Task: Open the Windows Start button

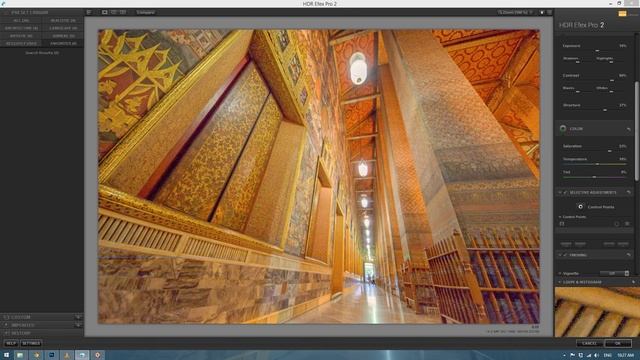Action: pyautogui.click(x=6, y=355)
